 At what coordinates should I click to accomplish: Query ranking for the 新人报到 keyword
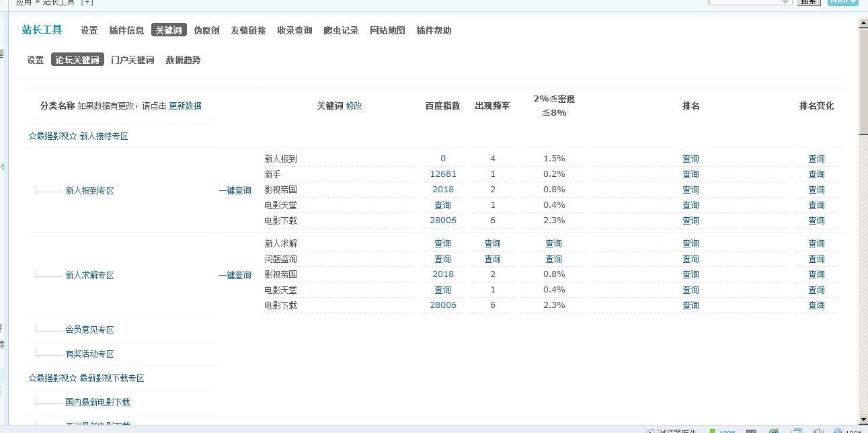click(691, 159)
